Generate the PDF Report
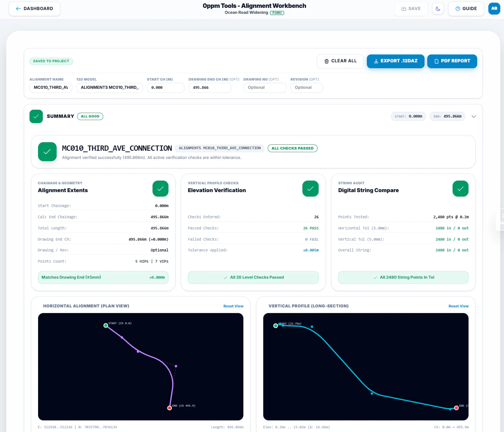Screen dimensions: 504x432 click(x=452, y=61)
